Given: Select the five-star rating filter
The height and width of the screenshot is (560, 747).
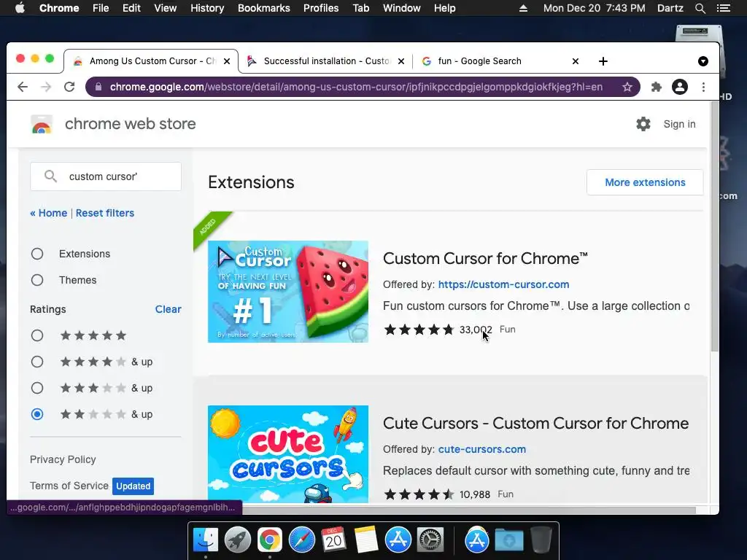Looking at the screenshot, I should [x=37, y=335].
